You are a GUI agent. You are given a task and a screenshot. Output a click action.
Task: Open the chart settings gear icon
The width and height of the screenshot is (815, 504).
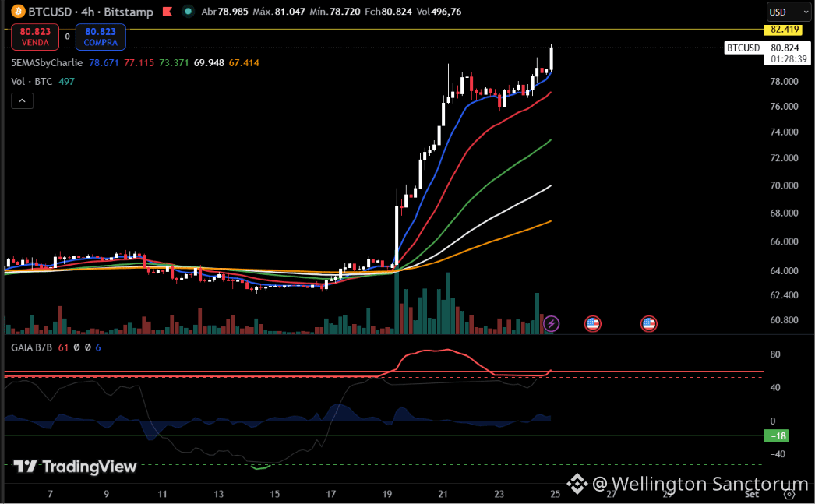789,494
